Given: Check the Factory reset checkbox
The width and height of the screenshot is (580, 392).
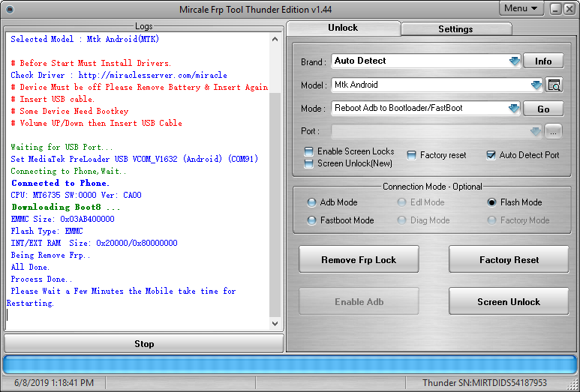Looking at the screenshot, I should click(411, 155).
